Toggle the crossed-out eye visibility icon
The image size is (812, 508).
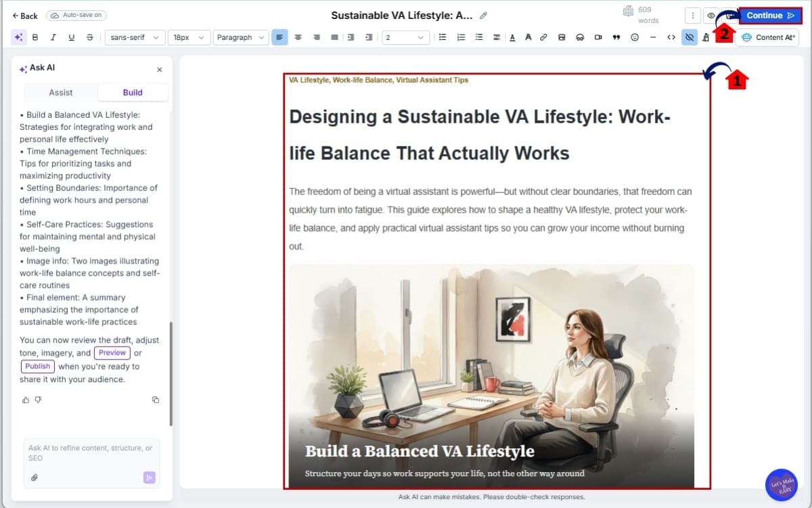click(x=690, y=37)
